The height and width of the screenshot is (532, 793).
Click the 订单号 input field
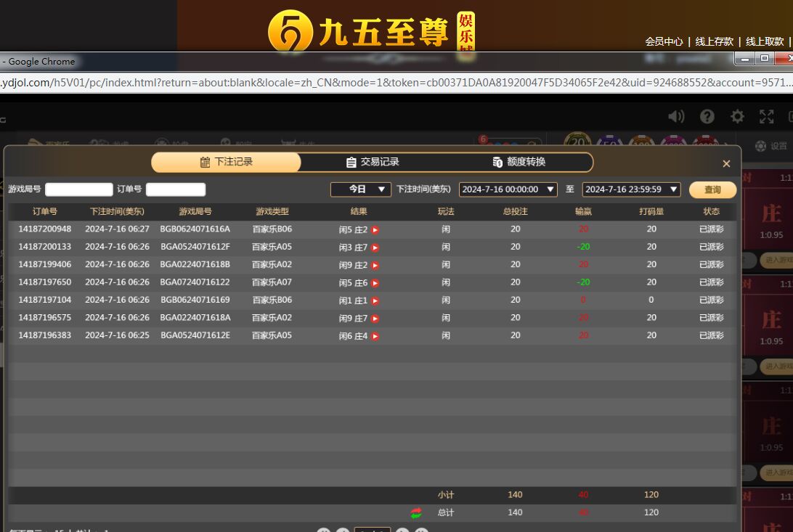tap(176, 189)
